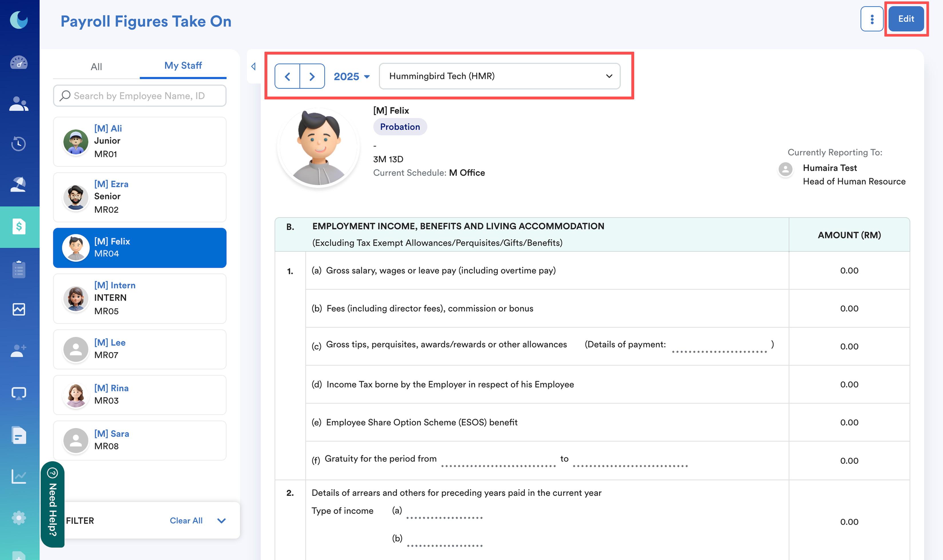Click the Clear All filter link
Viewport: 943px width, 560px height.
[186, 521]
